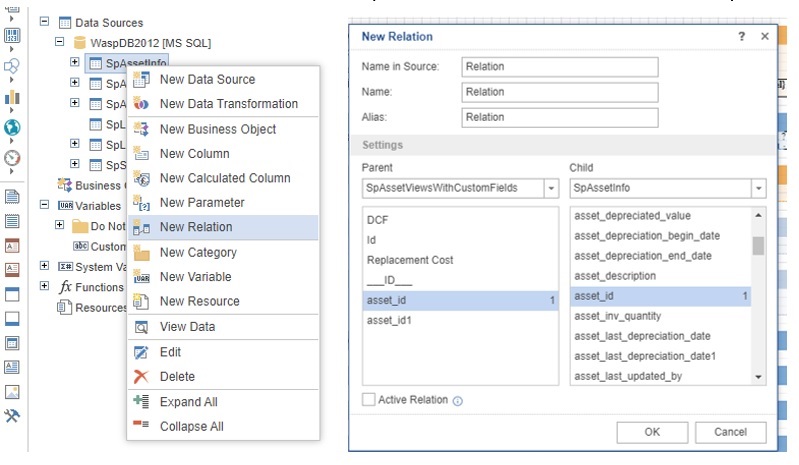This screenshot has width=799, height=465.
Task: Click the bar chart icon in left sidebar
Action: (13, 97)
